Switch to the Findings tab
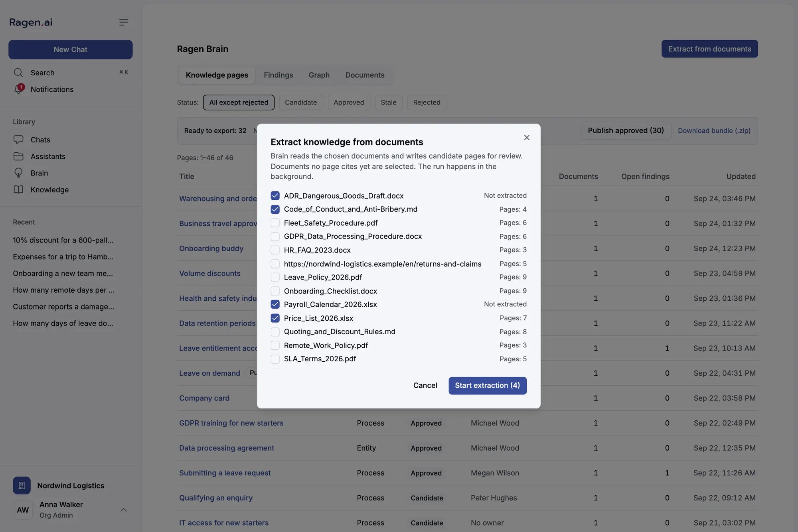This screenshot has height=532, width=798. coord(278,75)
